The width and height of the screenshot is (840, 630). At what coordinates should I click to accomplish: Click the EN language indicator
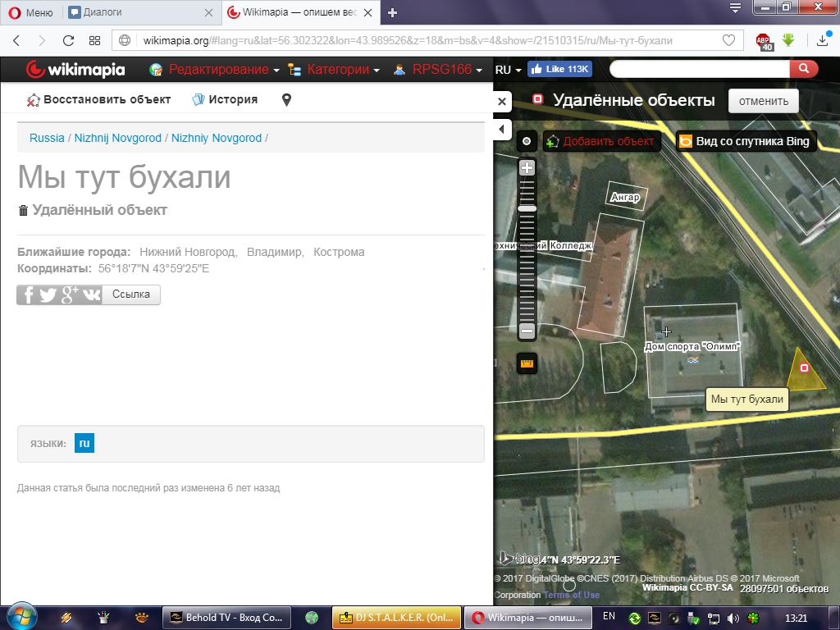(x=609, y=616)
